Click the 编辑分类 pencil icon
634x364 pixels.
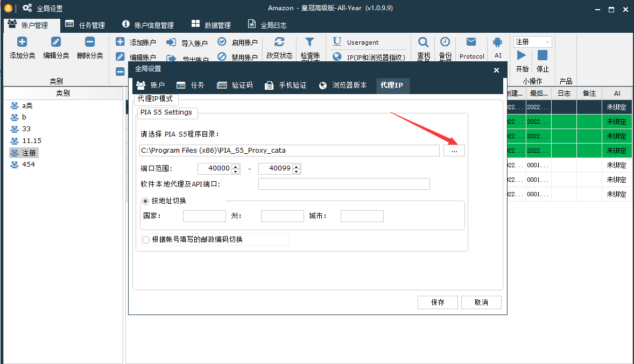[56, 42]
